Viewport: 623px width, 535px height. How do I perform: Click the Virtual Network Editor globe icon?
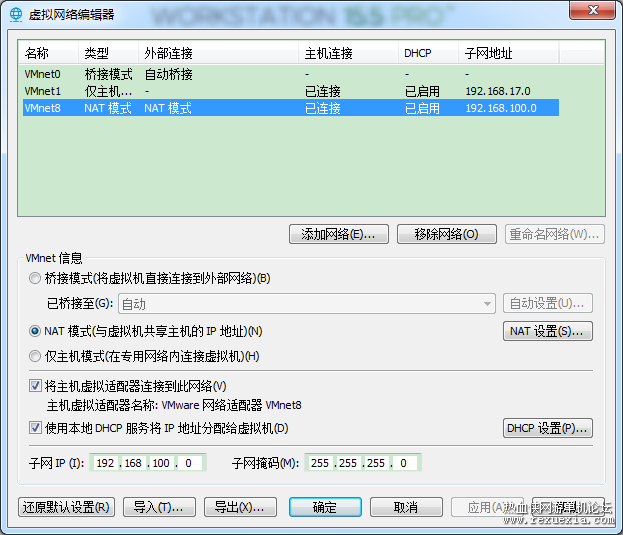coord(16,15)
